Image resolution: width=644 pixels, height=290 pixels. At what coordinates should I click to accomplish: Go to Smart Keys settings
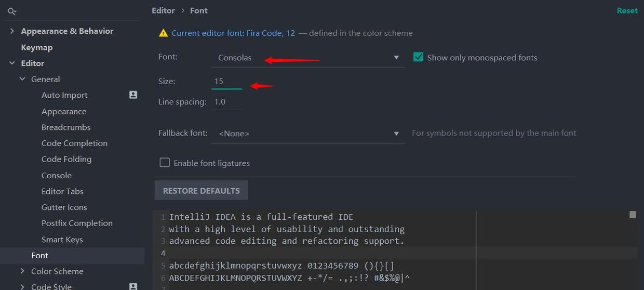[x=62, y=240]
